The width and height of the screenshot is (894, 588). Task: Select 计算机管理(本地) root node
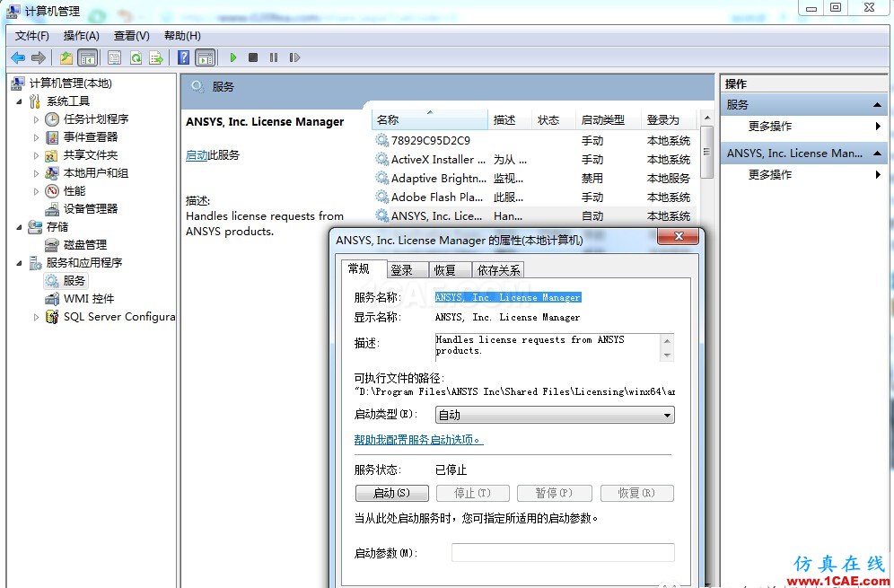tap(70, 83)
